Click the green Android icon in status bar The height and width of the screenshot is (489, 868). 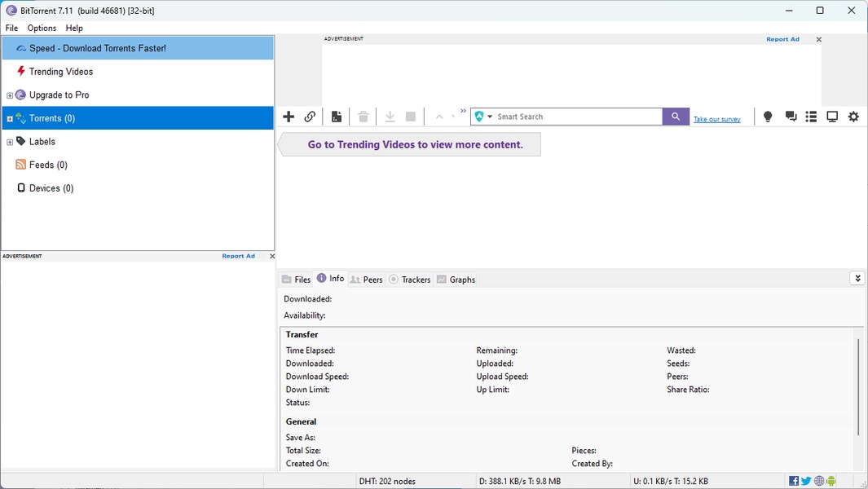tap(831, 480)
